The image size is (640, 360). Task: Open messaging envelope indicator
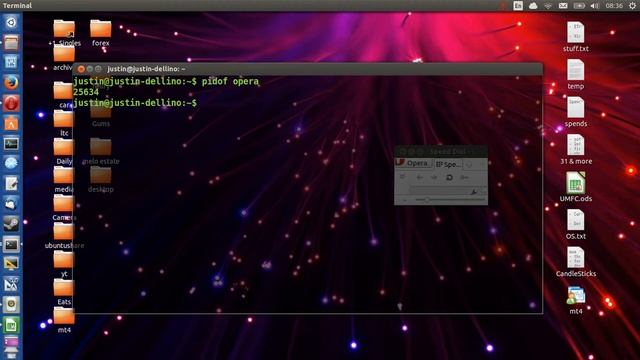click(563, 5)
